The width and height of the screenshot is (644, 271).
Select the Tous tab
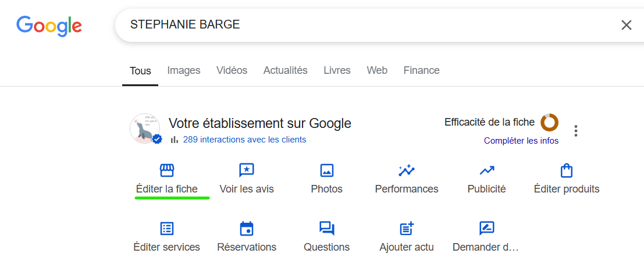(140, 70)
